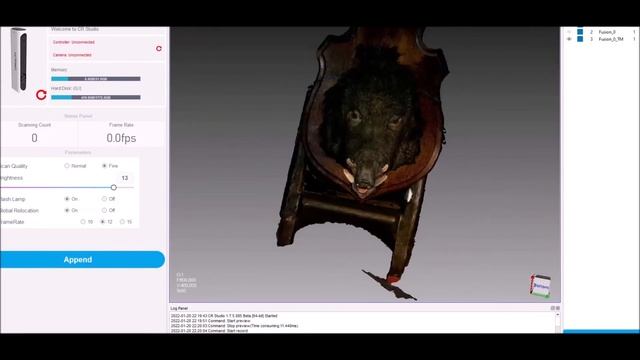Image resolution: width=640 pixels, height=360 pixels.
Task: Click the Scanning Count value 0
Action: point(34,138)
